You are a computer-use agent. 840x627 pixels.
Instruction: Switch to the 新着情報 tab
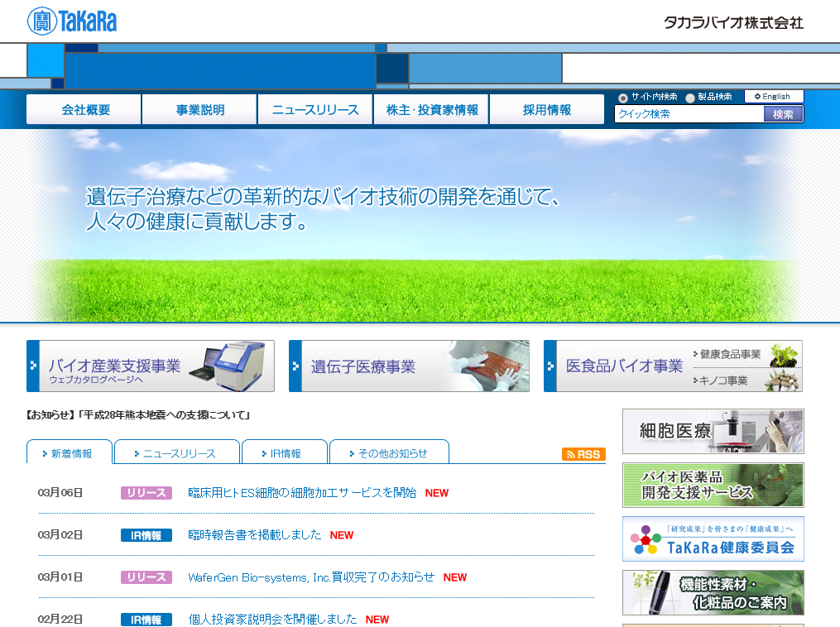[70, 453]
